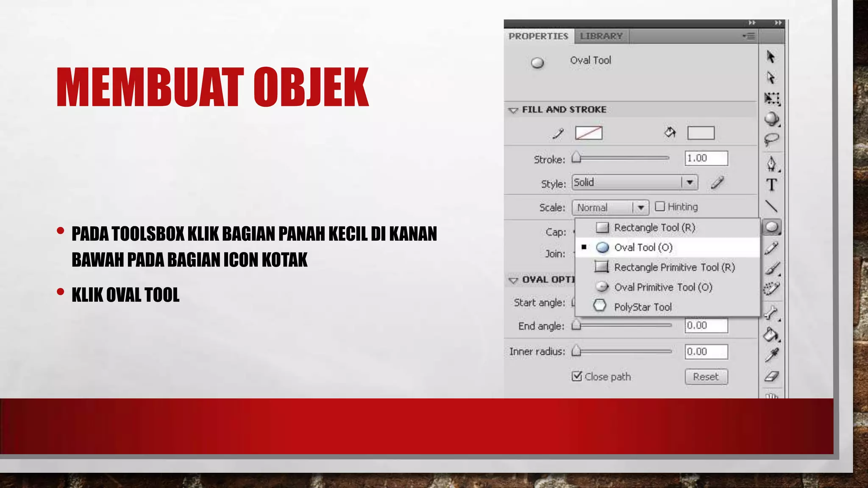The image size is (868, 488).
Task: Select the Selection arrow tool
Action: 771,56
